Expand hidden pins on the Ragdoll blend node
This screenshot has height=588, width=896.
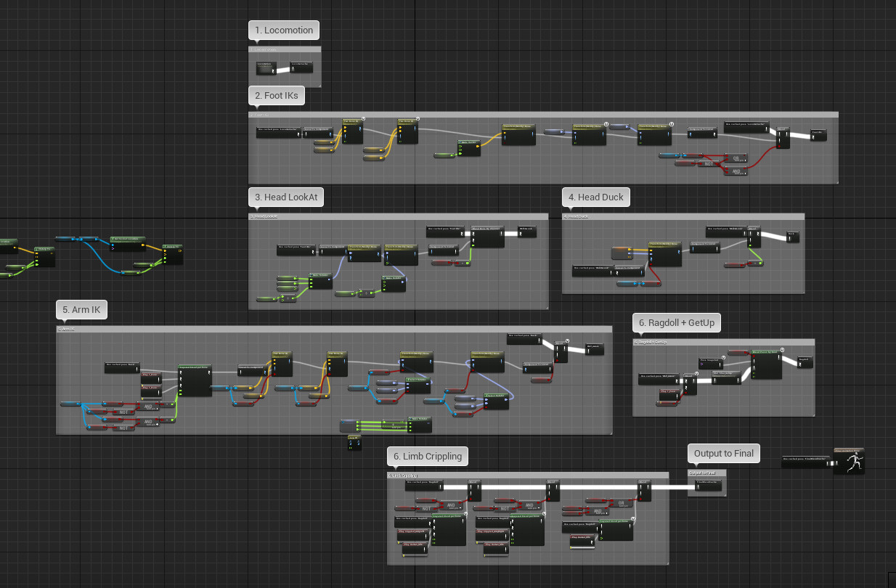pyautogui.click(x=697, y=373)
